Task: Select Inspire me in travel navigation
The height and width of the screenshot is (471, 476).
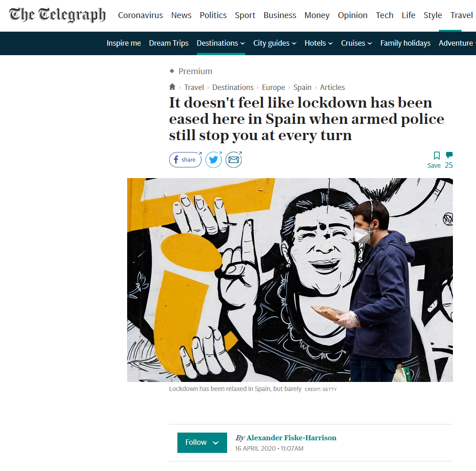Action: tap(124, 43)
